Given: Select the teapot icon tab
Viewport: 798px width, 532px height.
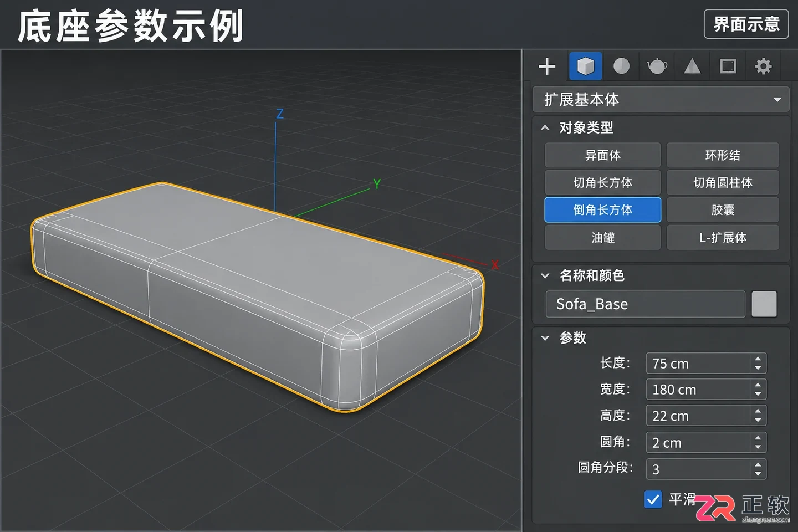Looking at the screenshot, I should click(657, 66).
